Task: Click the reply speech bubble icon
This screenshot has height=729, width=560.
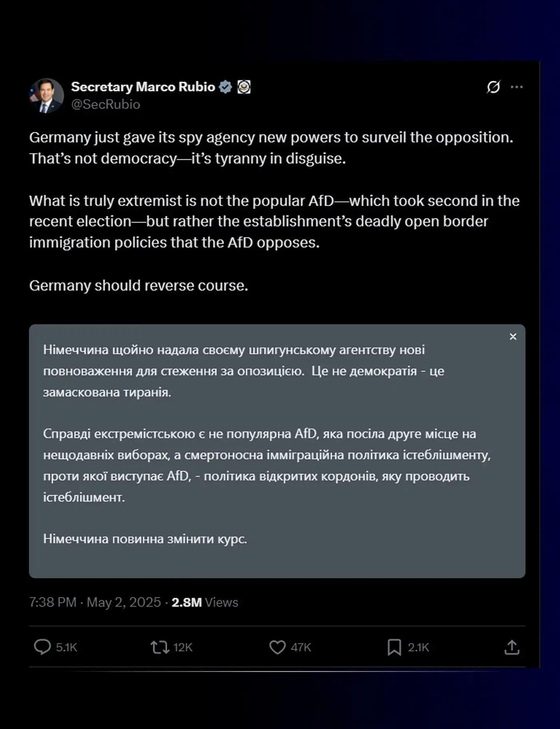Action: click(42, 647)
